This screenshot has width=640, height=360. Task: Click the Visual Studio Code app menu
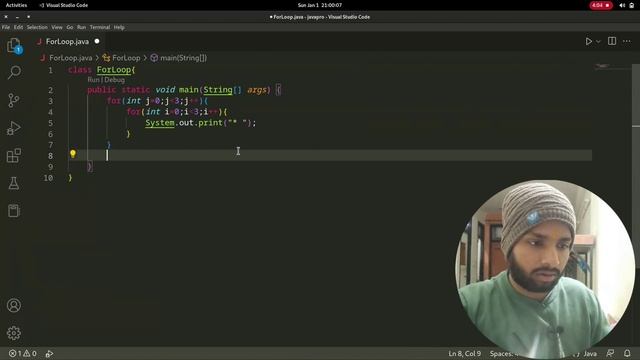tap(63, 5)
